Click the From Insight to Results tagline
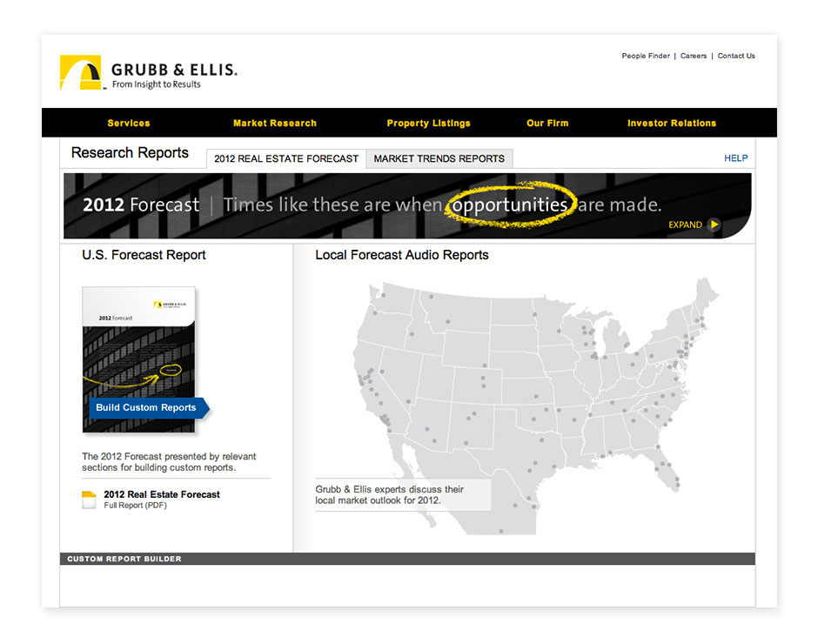 pos(157,84)
